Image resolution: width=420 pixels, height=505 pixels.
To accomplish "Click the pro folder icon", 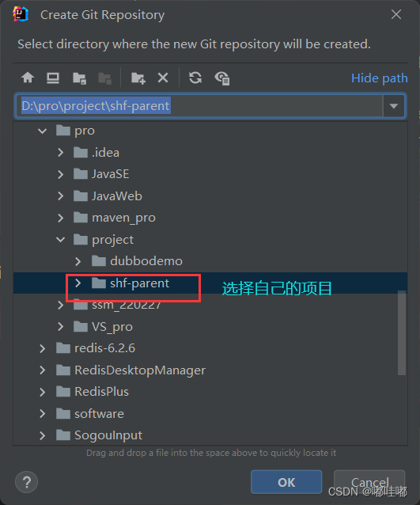I will click(63, 131).
